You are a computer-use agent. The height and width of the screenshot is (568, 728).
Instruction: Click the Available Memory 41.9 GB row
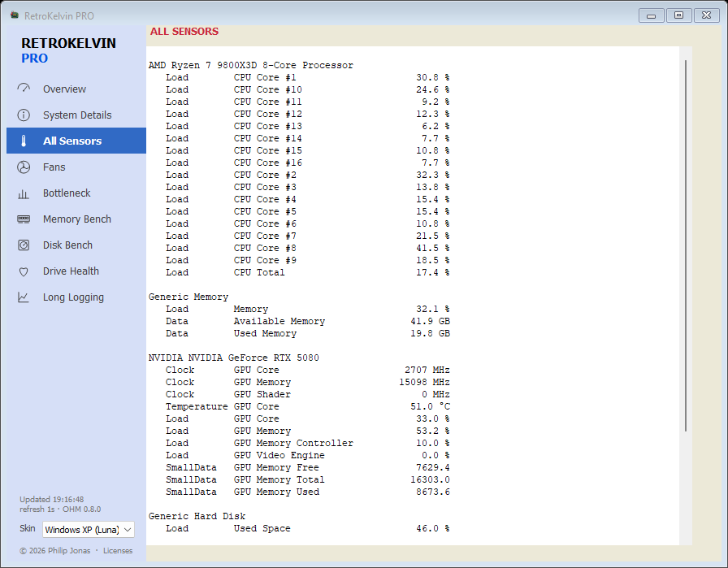coord(307,321)
